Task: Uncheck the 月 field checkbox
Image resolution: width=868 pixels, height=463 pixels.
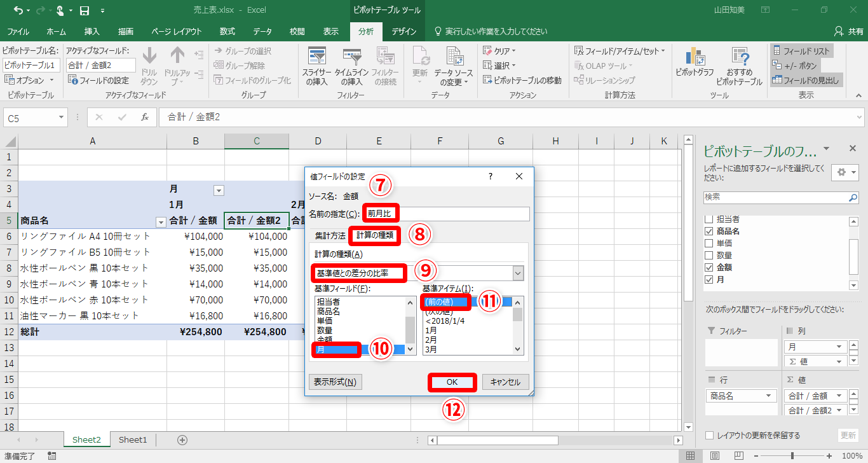Action: 710,280
